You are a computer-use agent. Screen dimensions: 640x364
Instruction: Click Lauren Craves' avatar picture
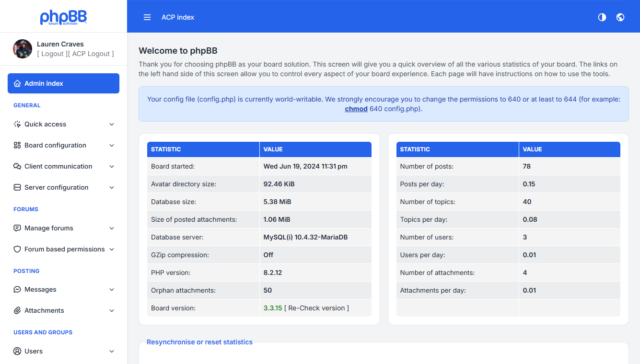23,49
